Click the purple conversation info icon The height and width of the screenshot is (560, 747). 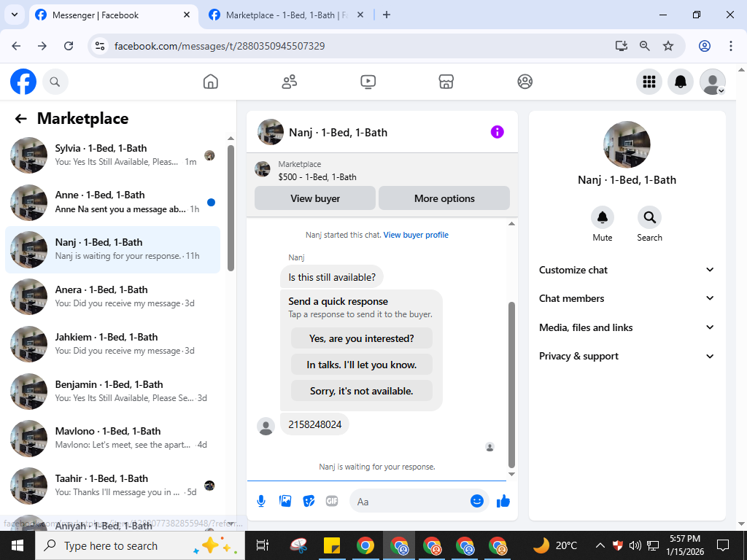pyautogui.click(x=497, y=132)
